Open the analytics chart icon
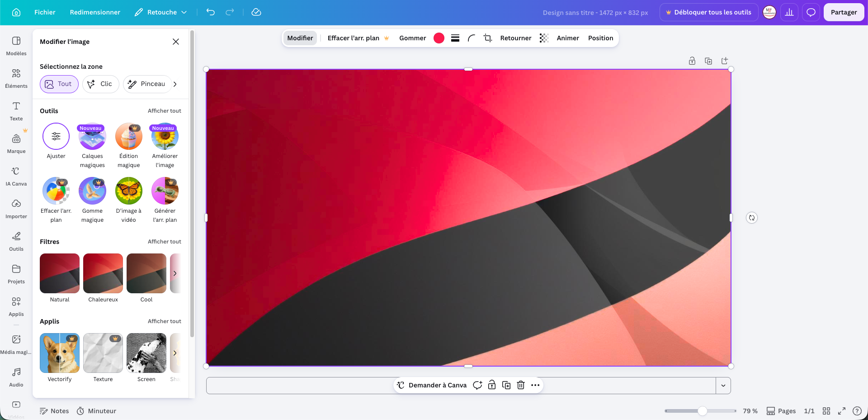The height and width of the screenshot is (420, 868). pos(789,12)
